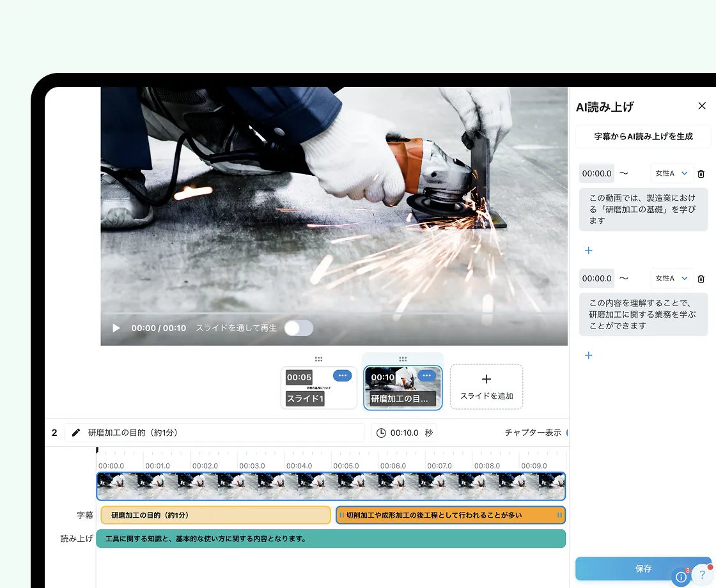This screenshot has height=588, width=716.
Task: Add narration after first entry
Action: [589, 251]
